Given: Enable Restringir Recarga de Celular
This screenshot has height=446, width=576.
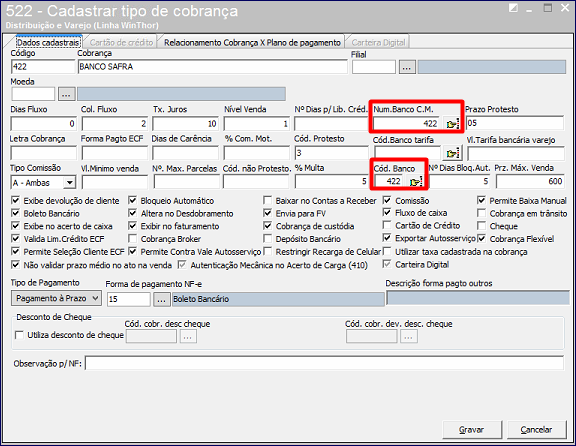Looking at the screenshot, I should [268, 252].
